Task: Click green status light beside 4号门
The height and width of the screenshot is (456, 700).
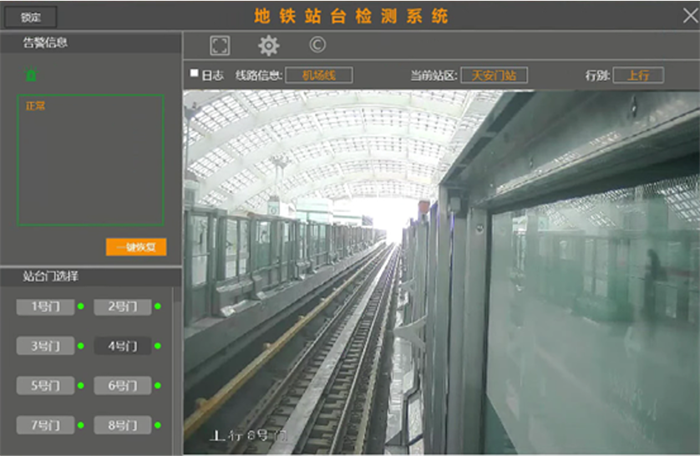Action: [158, 346]
